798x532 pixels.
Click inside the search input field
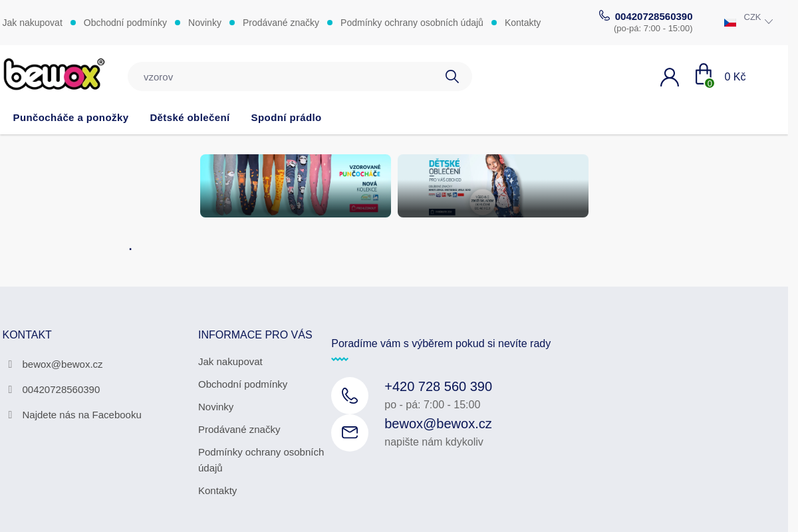click(286, 76)
